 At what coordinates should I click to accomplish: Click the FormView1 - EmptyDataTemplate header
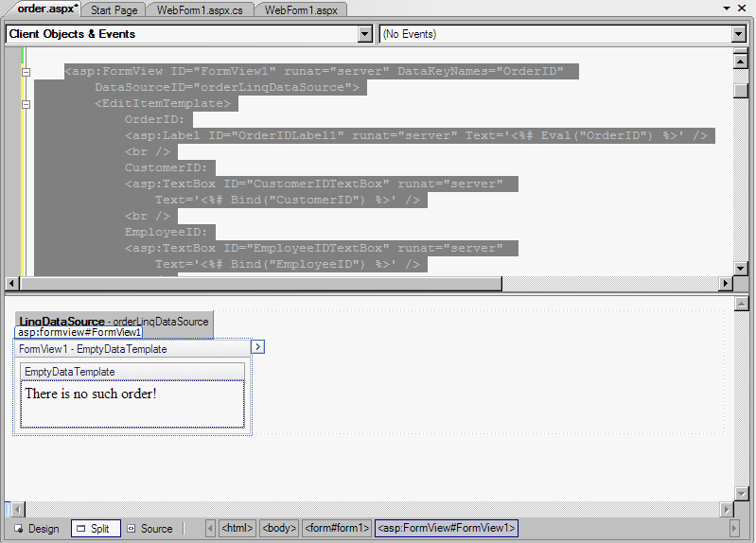(x=132, y=349)
